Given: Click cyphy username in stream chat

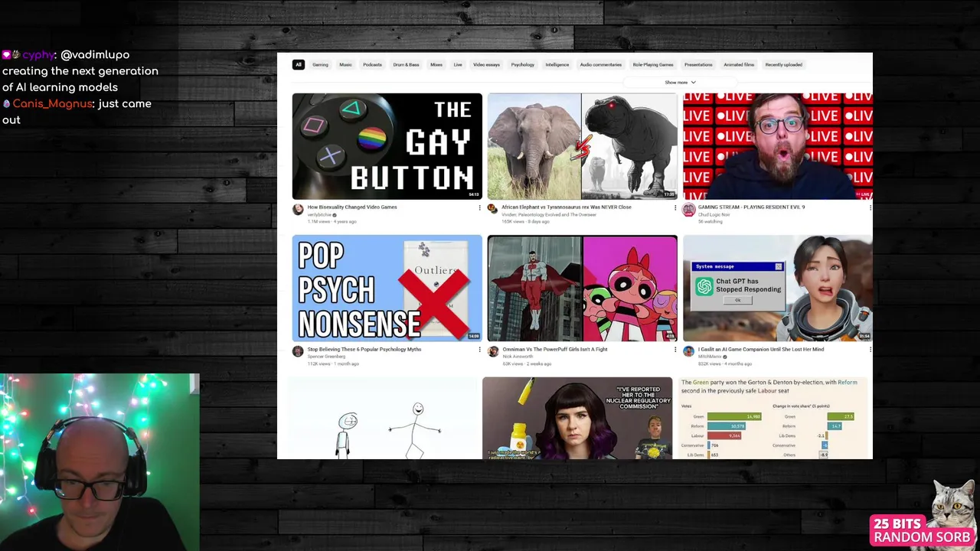Looking at the screenshot, I should 38,55.
